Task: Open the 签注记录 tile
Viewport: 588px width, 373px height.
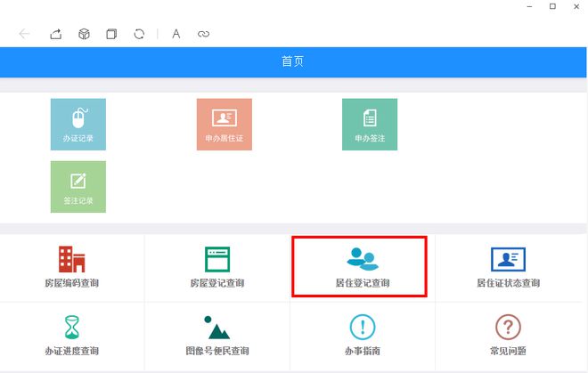Action: point(78,187)
